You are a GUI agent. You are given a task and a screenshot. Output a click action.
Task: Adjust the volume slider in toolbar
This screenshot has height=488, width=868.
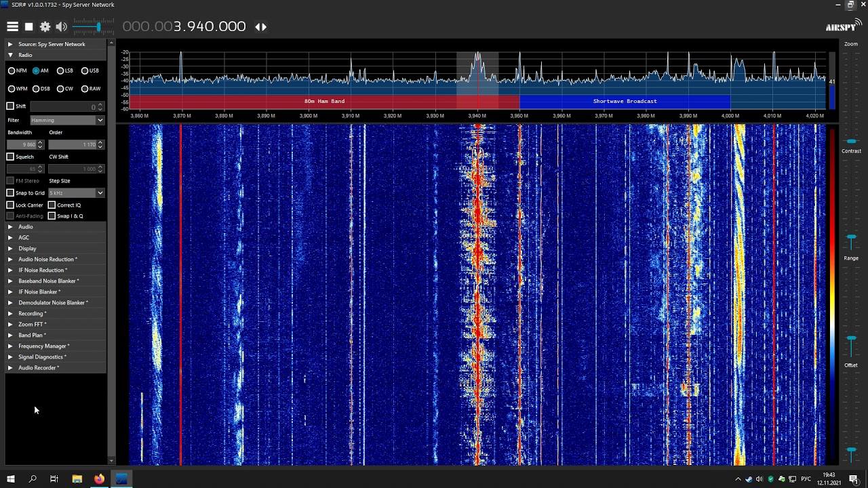[x=94, y=26]
